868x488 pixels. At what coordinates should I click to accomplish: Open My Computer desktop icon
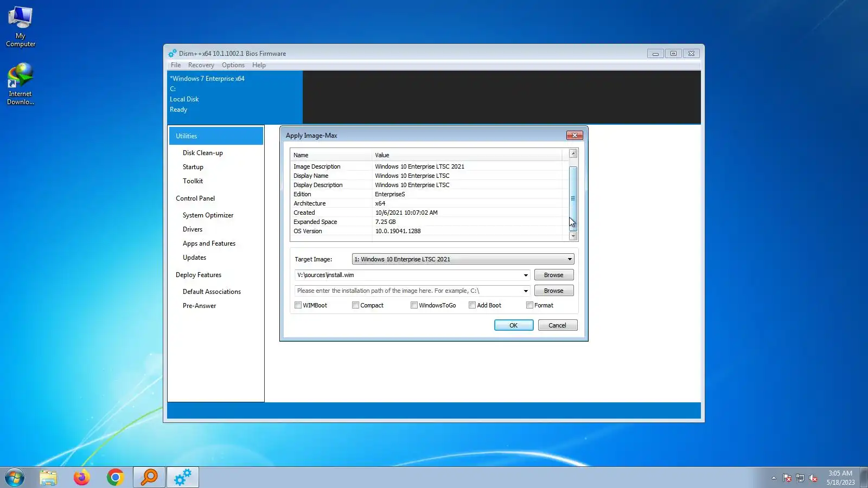21,27
